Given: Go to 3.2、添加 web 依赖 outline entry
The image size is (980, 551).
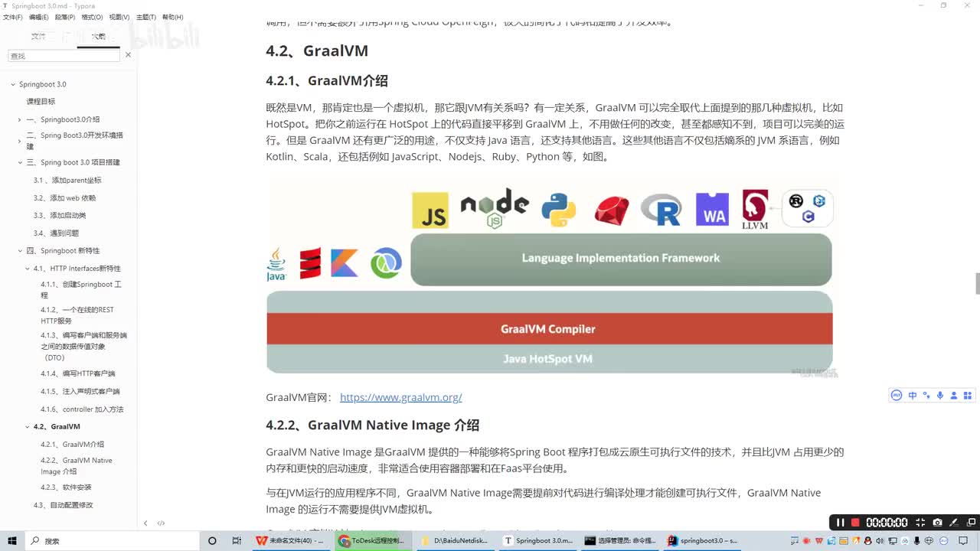Looking at the screenshot, I should click(x=64, y=197).
